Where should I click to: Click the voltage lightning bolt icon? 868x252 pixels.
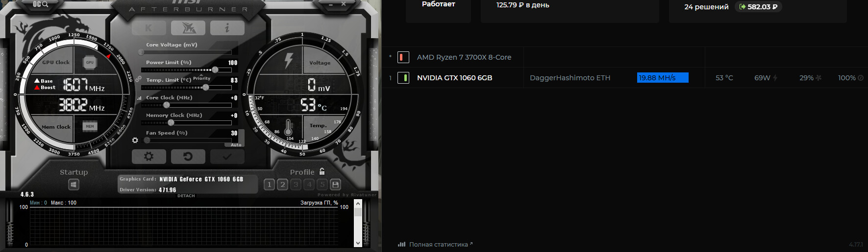[x=289, y=61]
